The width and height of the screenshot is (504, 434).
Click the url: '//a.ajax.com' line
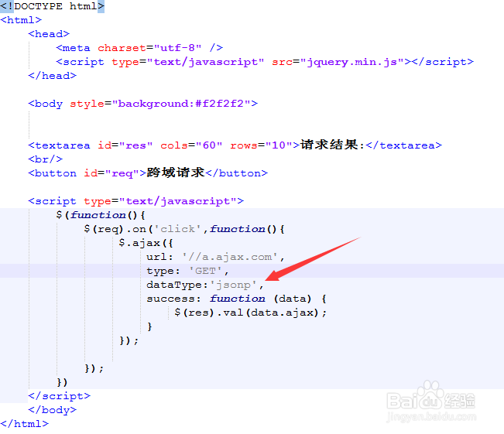pyautogui.click(x=215, y=257)
